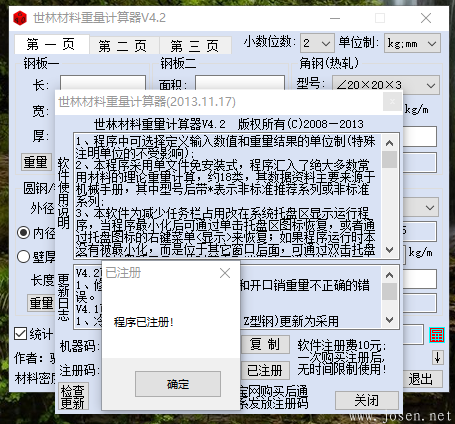Switch to 第三页 tab
Screen dimensions: 455x424
pyautogui.click(x=195, y=46)
